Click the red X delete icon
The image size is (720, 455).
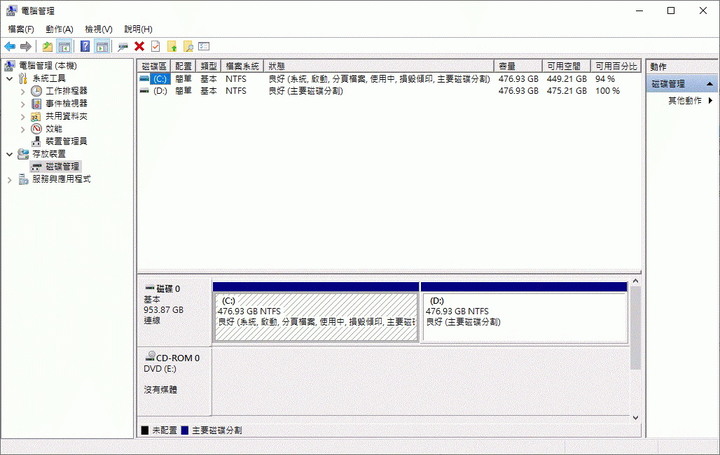tap(139, 46)
